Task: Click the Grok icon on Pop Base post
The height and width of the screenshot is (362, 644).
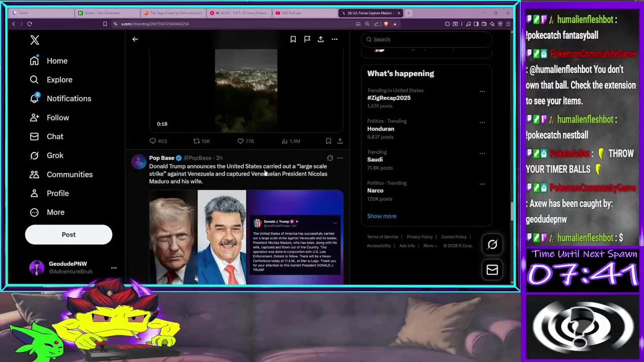Action: [330, 158]
